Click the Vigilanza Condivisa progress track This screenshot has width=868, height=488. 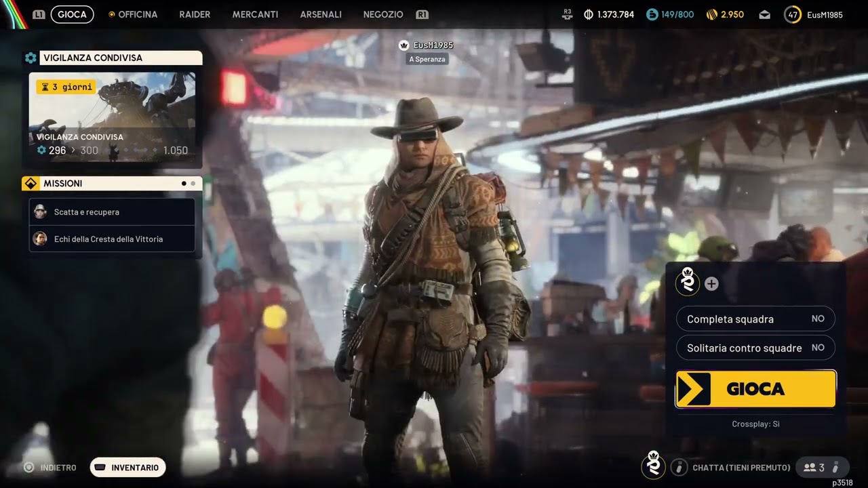pos(113,150)
